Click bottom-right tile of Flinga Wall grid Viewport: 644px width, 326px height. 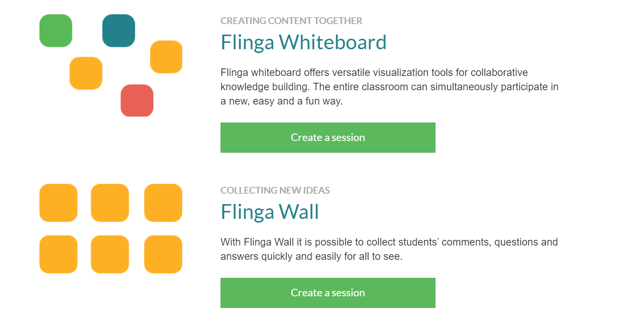point(163,254)
